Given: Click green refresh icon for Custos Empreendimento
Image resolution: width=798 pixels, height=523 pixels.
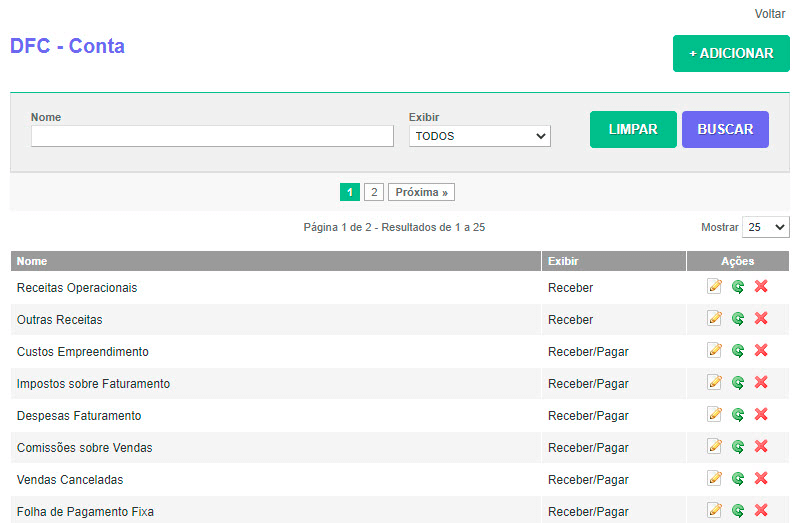Looking at the screenshot, I should [x=738, y=351].
